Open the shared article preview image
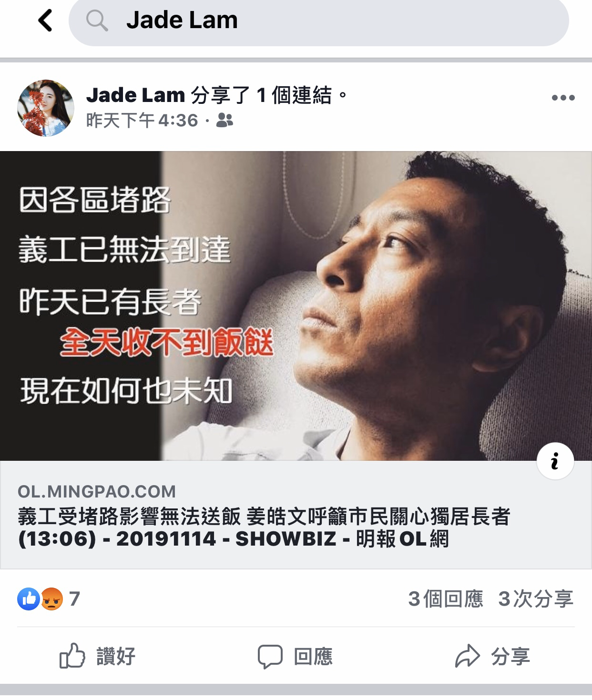 pos(296,306)
